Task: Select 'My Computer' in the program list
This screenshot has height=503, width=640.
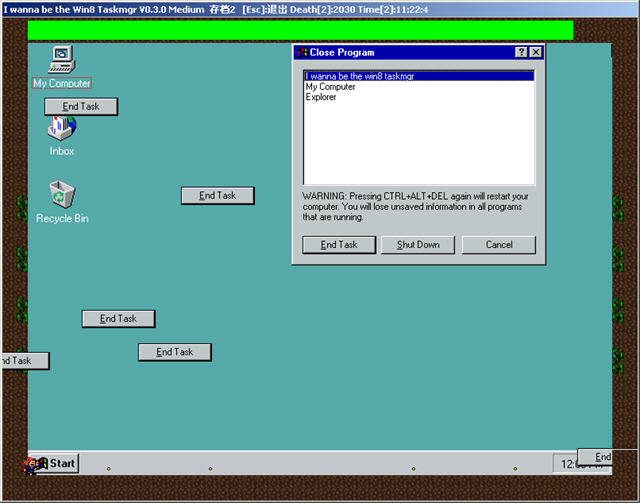Action: (330, 87)
